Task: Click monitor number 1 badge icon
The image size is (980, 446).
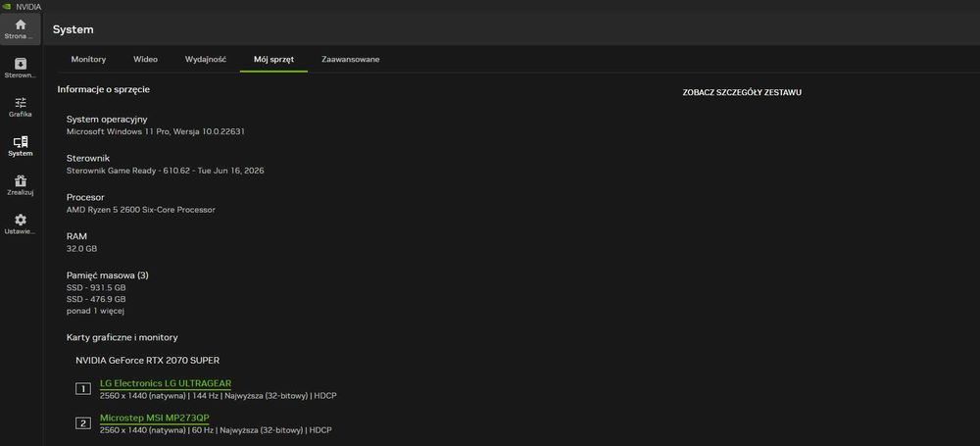Action: 83,389
